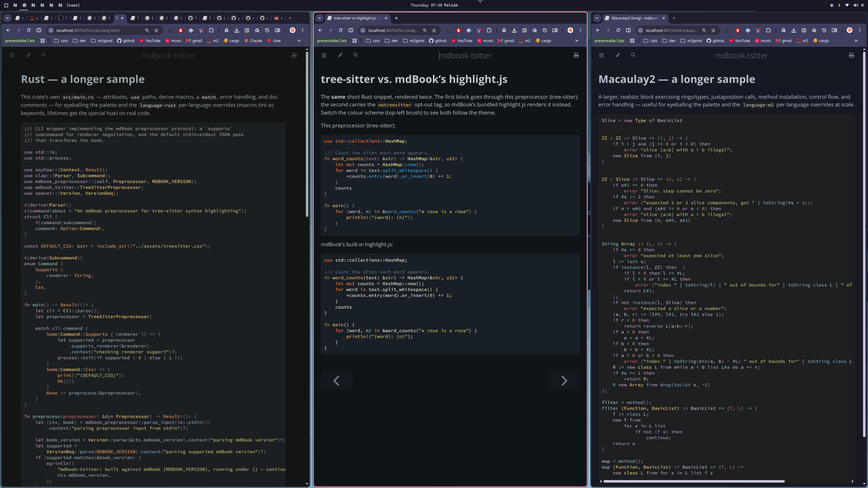Show hidden bookmarks chevron in tree-sitter window

click(x=577, y=41)
